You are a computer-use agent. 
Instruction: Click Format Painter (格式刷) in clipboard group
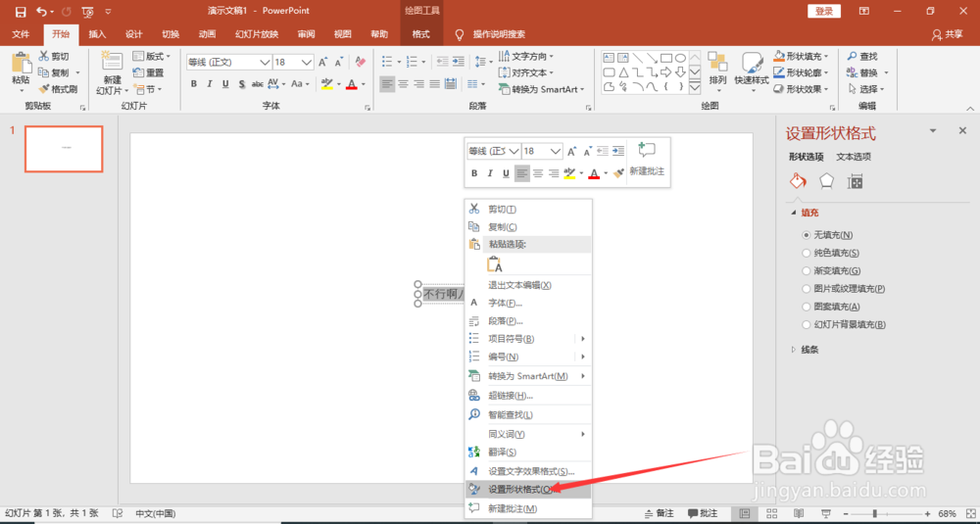pos(58,89)
